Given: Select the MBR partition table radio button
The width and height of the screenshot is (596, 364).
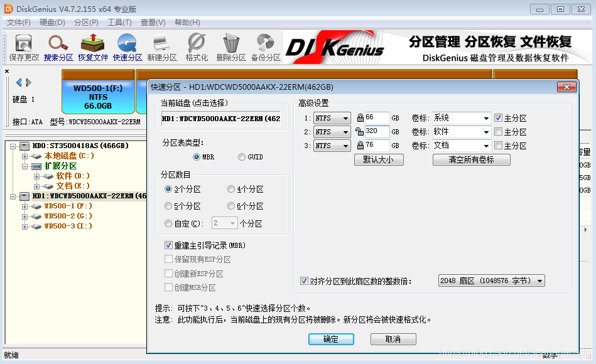Looking at the screenshot, I should (197, 157).
